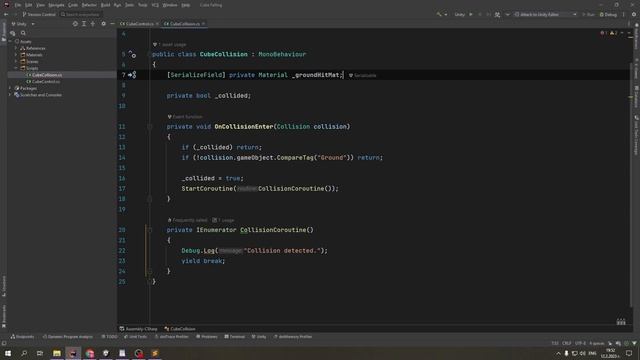Collapse the Scripts folder
640x360 pixels.
(x=16, y=68)
